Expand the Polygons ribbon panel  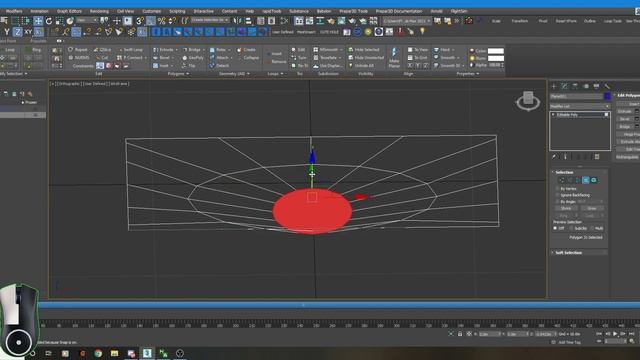coord(178,74)
